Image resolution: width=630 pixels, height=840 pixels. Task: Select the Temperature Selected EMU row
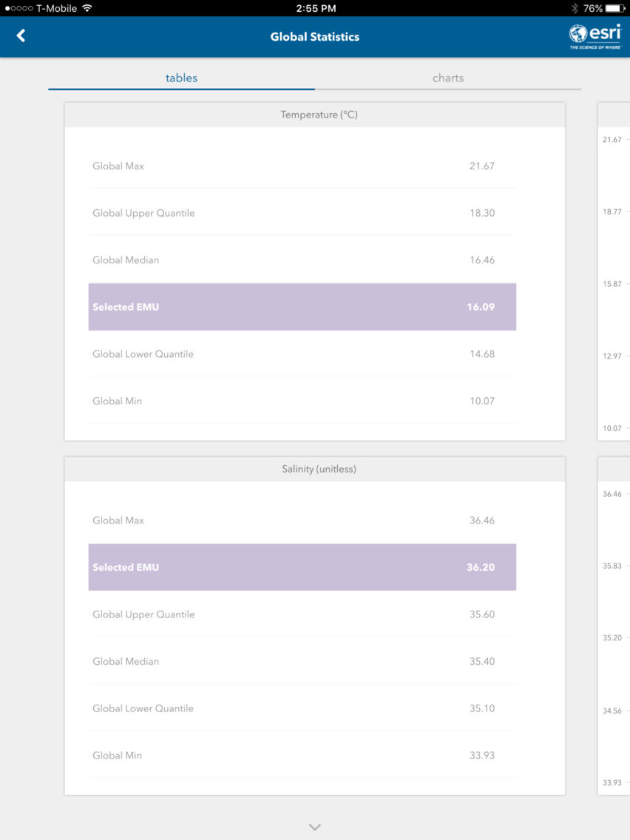coord(302,307)
